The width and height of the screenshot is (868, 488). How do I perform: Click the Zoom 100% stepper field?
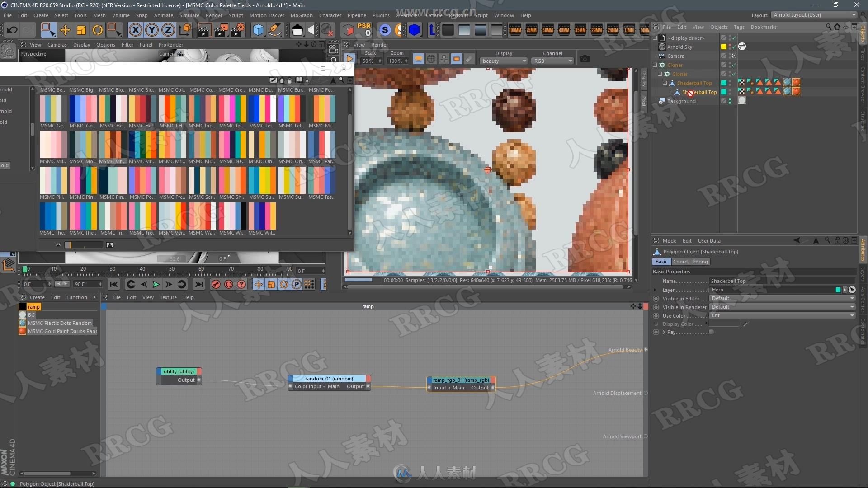coord(398,61)
